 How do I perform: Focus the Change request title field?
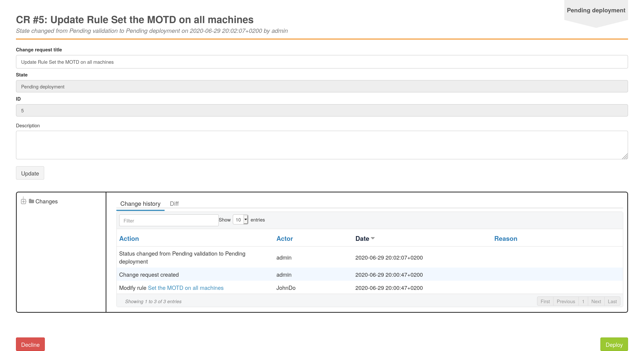tap(322, 62)
